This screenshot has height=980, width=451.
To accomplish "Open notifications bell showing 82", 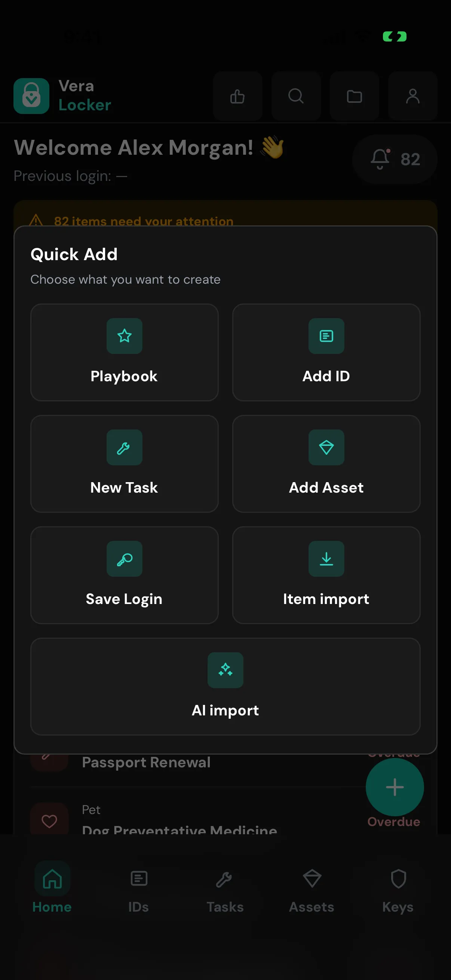I will tap(395, 159).
